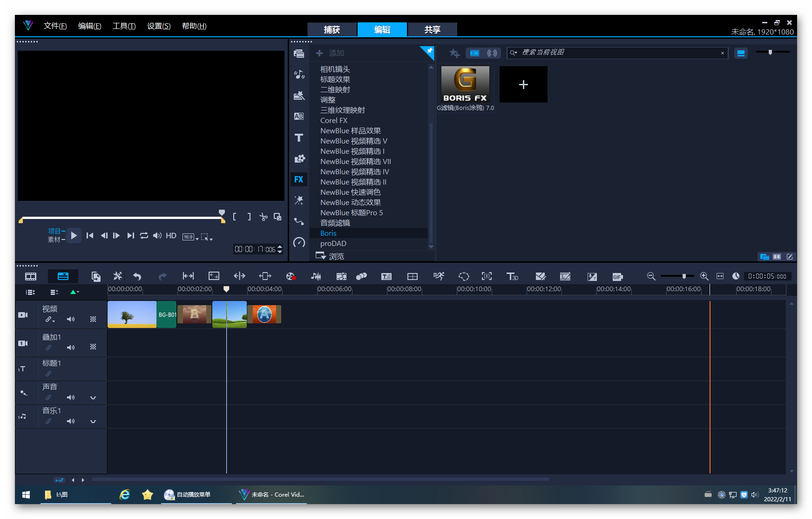Viewport: 812px width, 519px height.
Task: Open the Overlay graphics library panel
Action: point(299,158)
